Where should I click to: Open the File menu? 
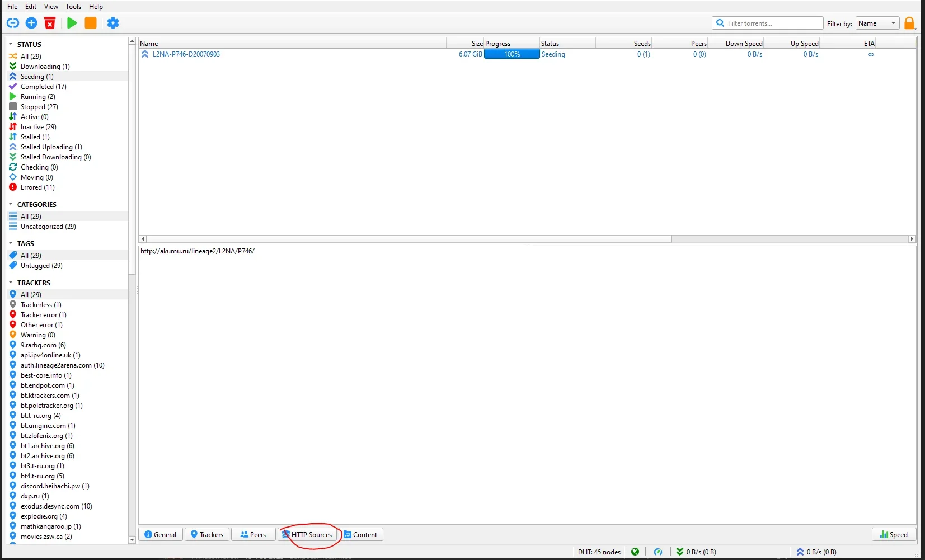pyautogui.click(x=12, y=7)
